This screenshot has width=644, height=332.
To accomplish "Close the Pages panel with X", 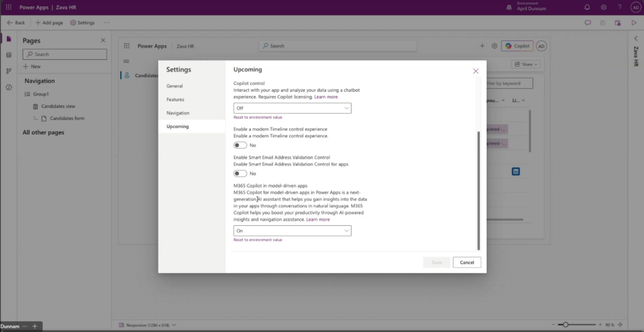I will [103, 40].
